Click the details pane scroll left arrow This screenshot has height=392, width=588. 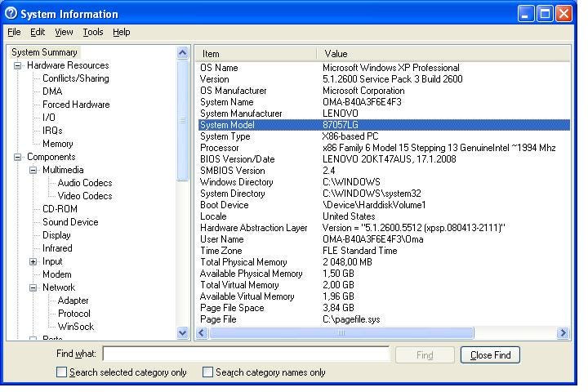click(202, 333)
